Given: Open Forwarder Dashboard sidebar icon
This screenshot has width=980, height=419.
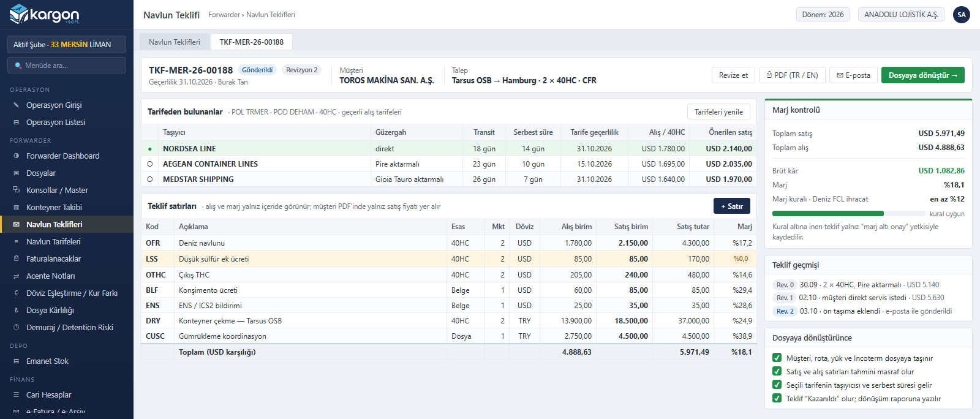Looking at the screenshot, I should pos(17,156).
